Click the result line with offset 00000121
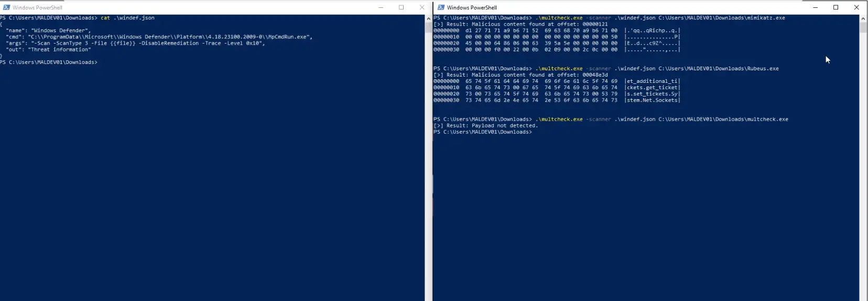This screenshot has width=868, height=301. point(520,24)
